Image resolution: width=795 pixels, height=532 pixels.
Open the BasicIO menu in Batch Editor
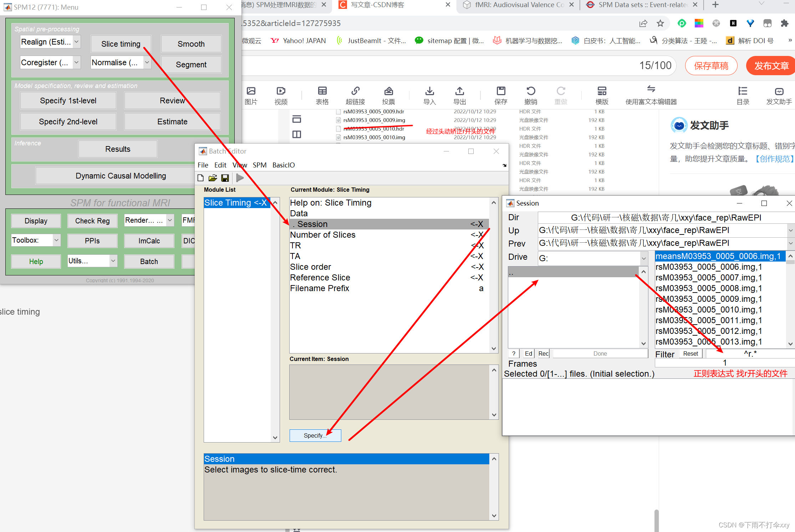tap(283, 165)
